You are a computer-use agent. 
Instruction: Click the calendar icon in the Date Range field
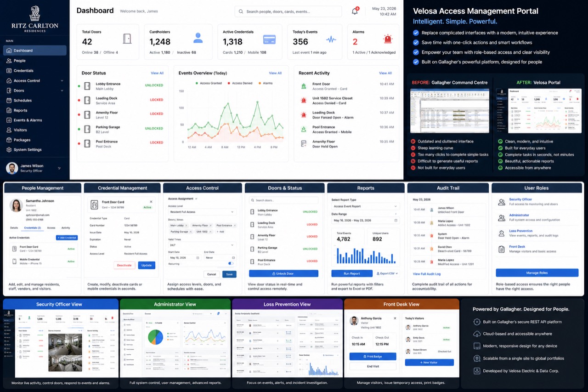tap(396, 221)
